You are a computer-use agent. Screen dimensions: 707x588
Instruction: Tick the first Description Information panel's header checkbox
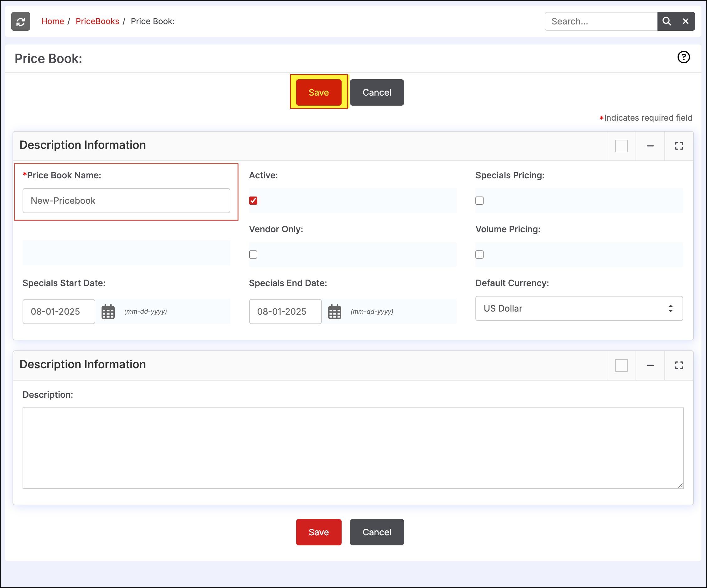[x=621, y=146]
